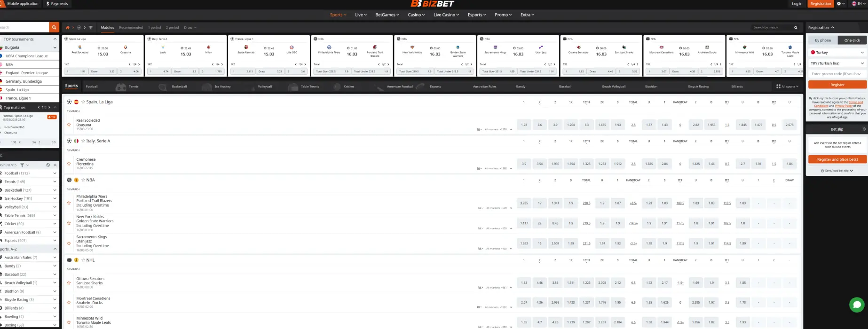The width and height of the screenshot is (868, 329).
Task: Star the Philadelphia 76ers vs Portland match
Action: pos(69,203)
